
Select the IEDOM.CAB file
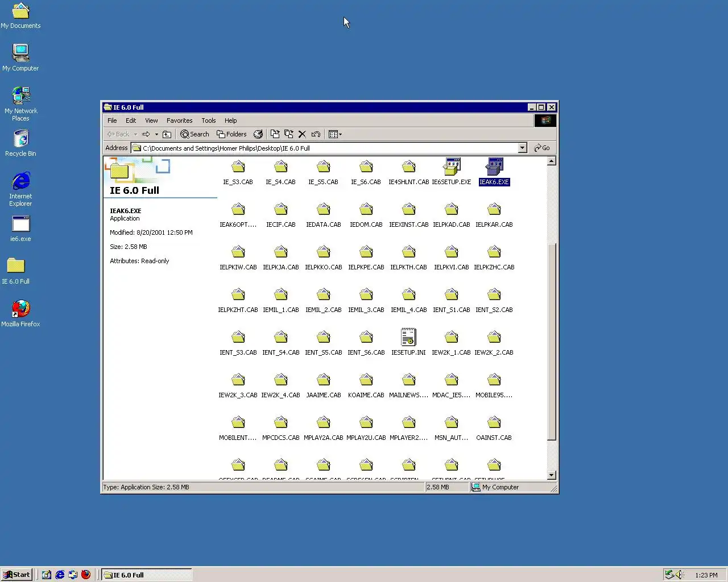click(366, 215)
